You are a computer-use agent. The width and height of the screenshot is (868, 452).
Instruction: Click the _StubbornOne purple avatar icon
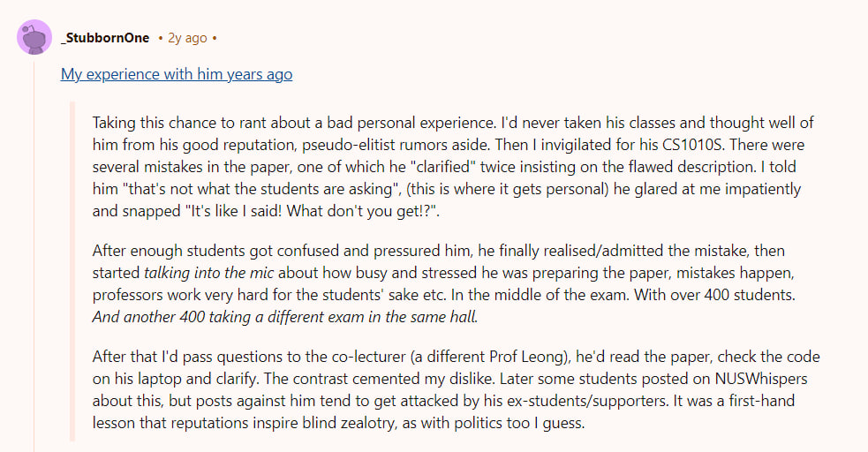click(x=34, y=38)
